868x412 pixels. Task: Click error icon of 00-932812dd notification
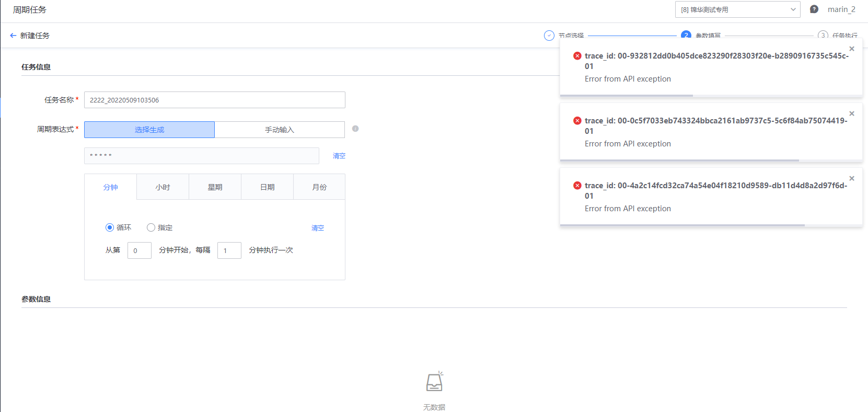pos(577,56)
